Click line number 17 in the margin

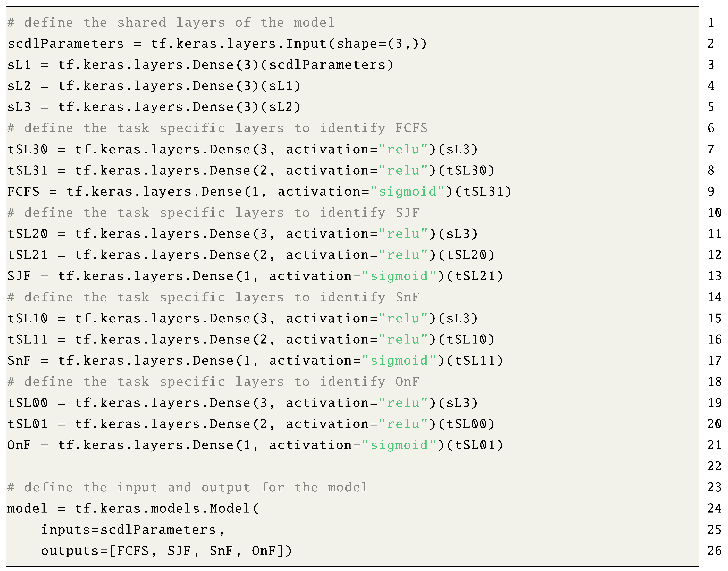point(714,361)
